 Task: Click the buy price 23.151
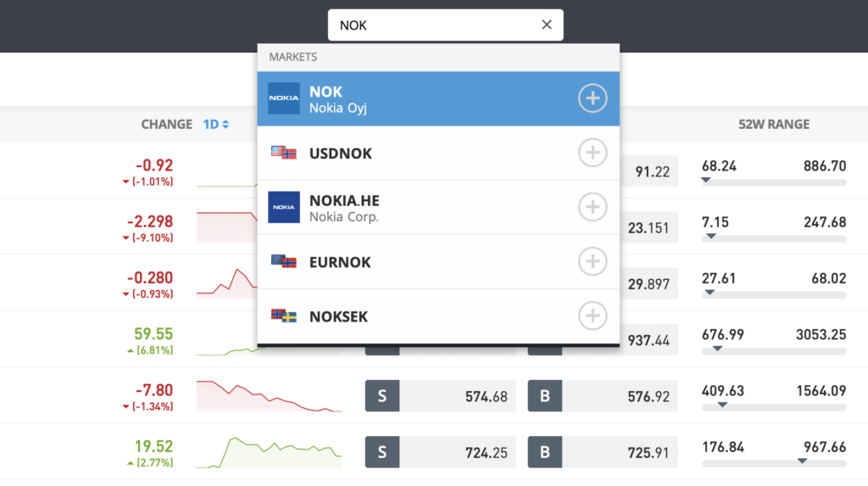coord(648,228)
